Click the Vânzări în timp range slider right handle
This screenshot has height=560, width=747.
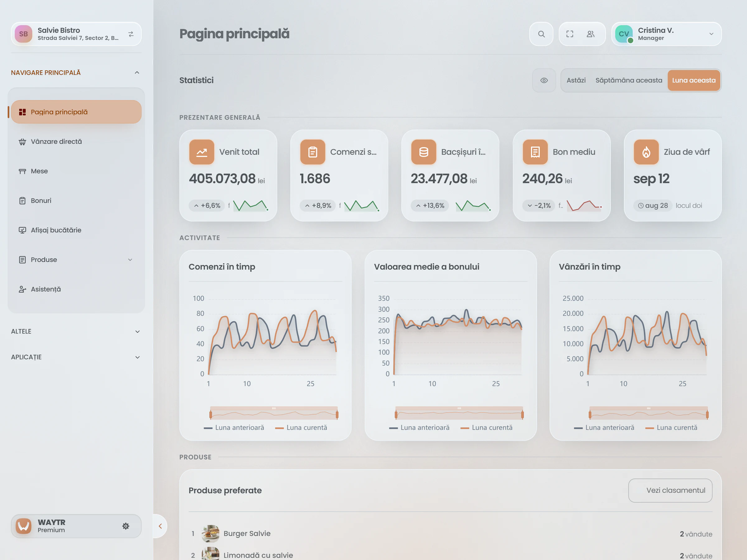[x=707, y=414]
